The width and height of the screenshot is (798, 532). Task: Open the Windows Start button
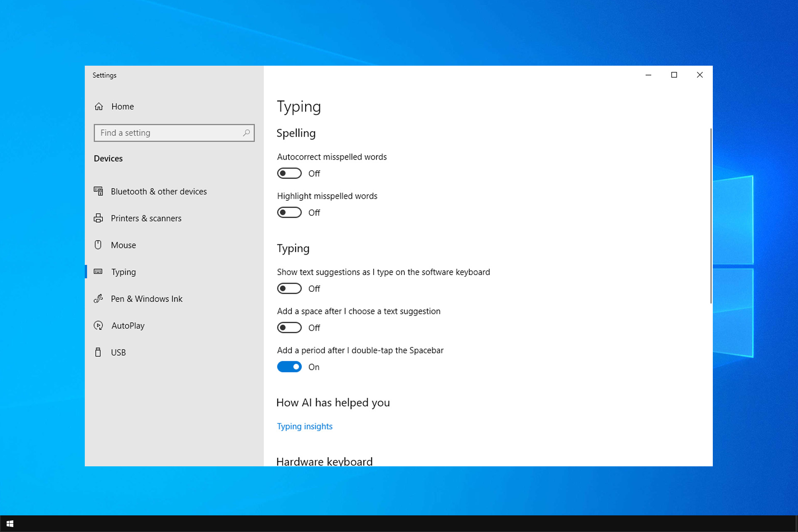tap(10, 524)
